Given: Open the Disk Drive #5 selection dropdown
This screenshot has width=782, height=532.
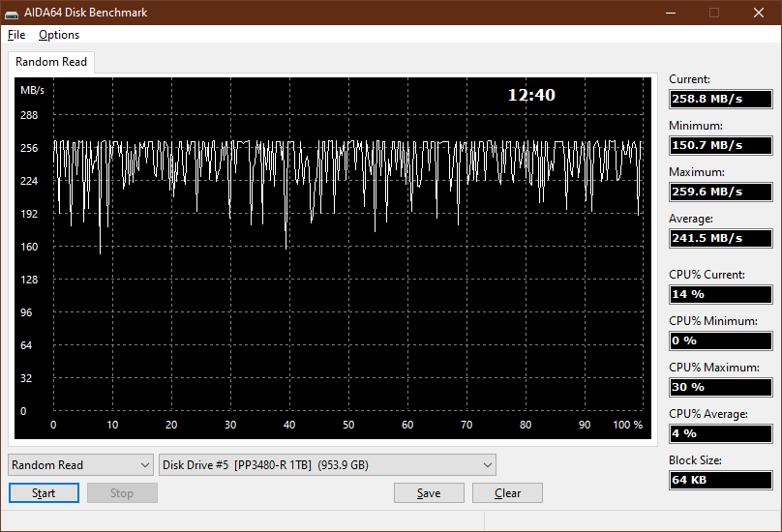Looking at the screenshot, I should coord(327,464).
